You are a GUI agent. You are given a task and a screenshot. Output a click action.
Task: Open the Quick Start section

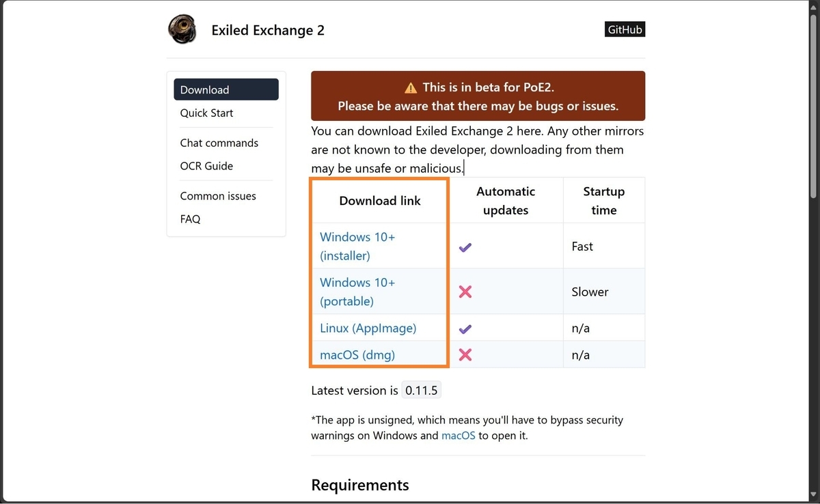pos(206,113)
